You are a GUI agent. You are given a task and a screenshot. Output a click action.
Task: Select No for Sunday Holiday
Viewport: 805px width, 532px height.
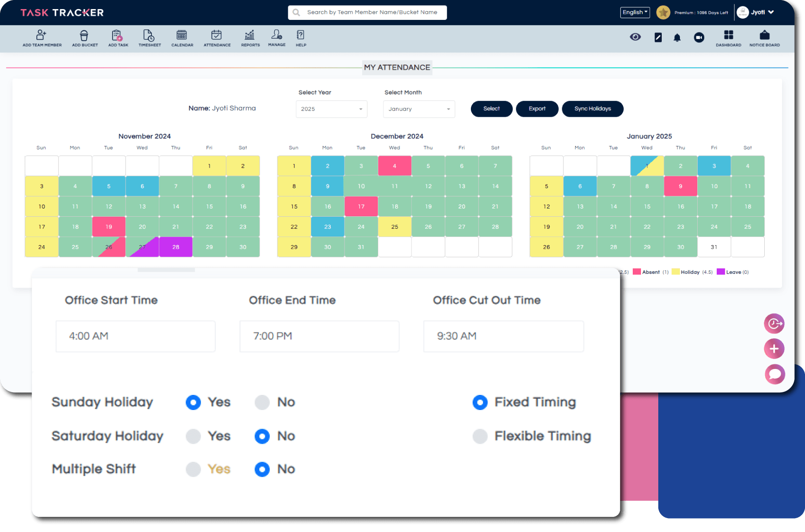click(262, 402)
